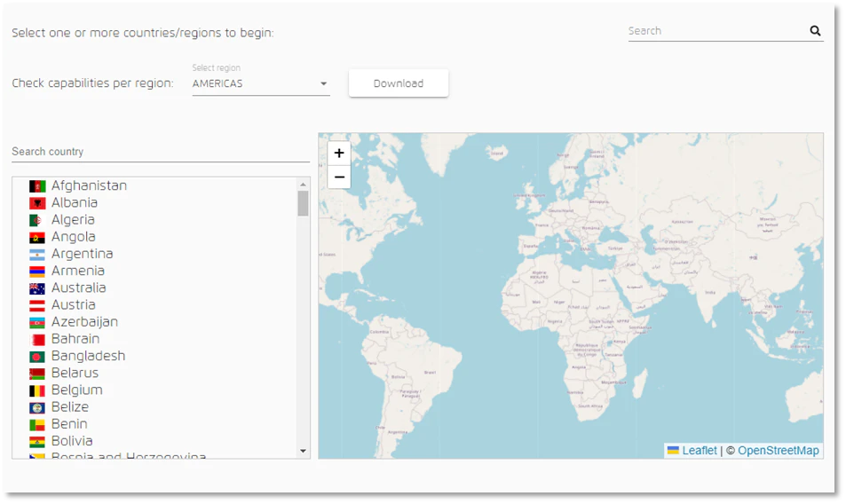Click the Austria flag icon
This screenshot has height=504, width=846.
37,305
